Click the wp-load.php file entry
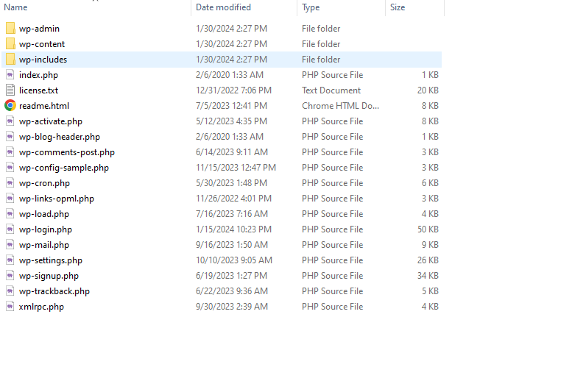This screenshot has width=572, height=392. (x=44, y=214)
